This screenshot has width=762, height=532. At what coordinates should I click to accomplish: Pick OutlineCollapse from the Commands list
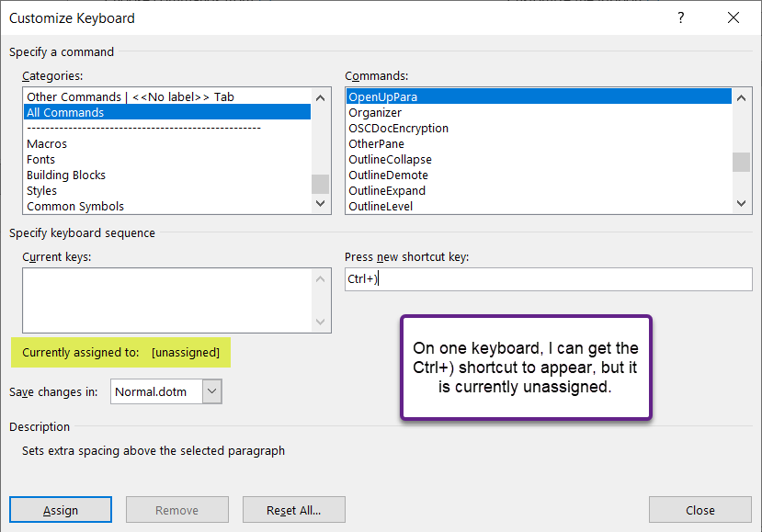coord(390,160)
